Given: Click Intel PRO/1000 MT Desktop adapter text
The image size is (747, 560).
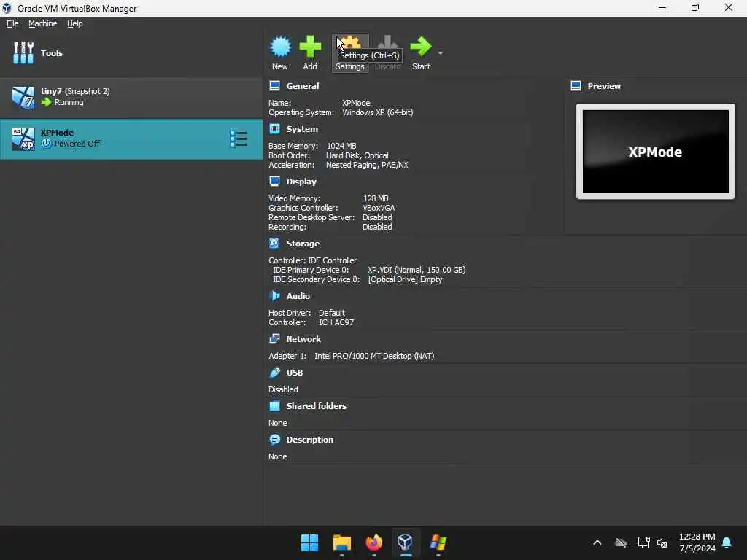Looking at the screenshot, I should tap(374, 356).
